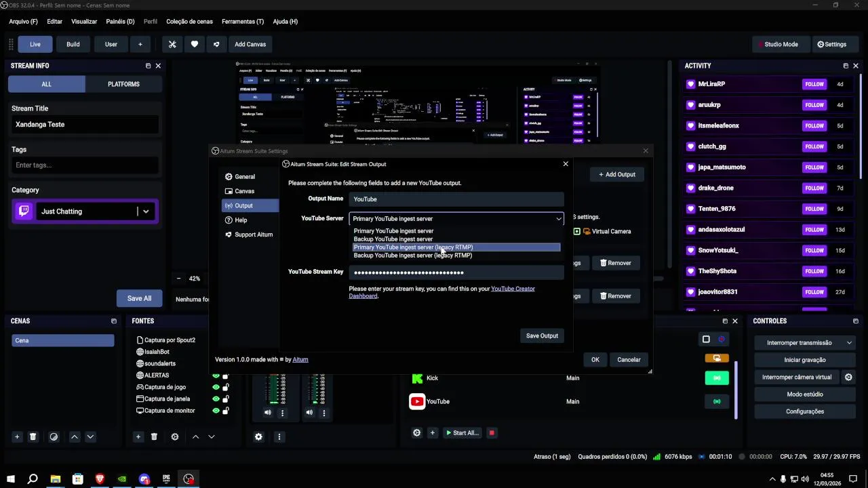Screen dimensions: 868x488
Task: Undock the Stream Info panel
Action: pyautogui.click(x=149, y=66)
